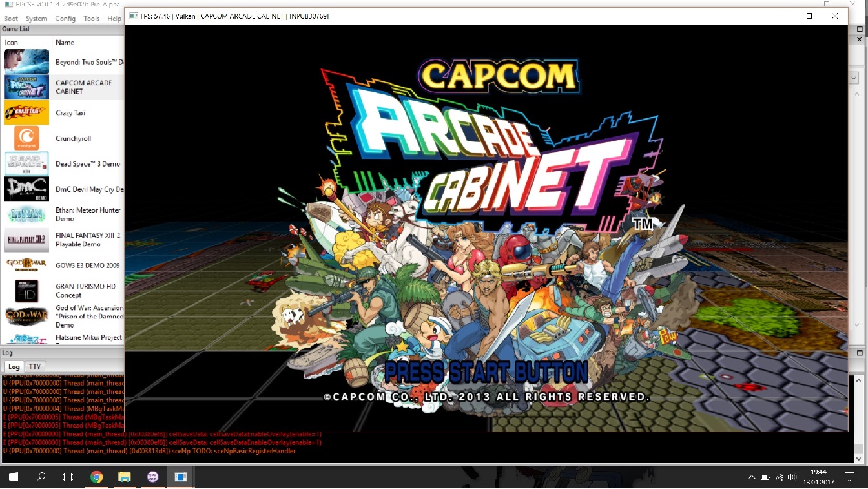This screenshot has width=868, height=489.
Task: Select the Ethan: Meteor Hunter icon
Action: pos(26,214)
